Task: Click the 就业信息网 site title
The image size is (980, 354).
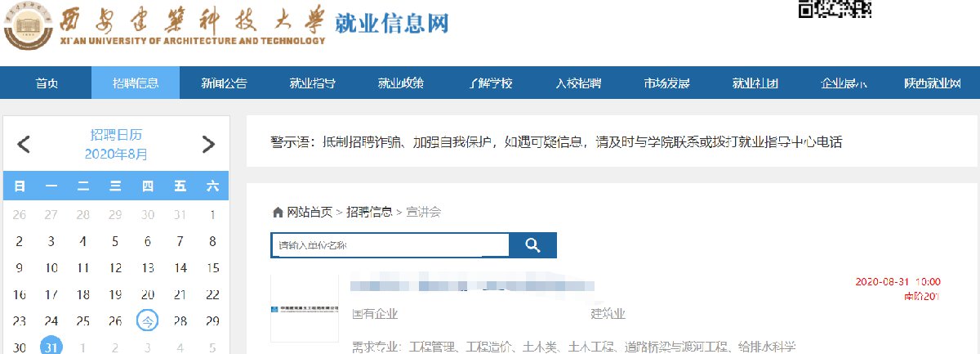Action: pos(390,21)
